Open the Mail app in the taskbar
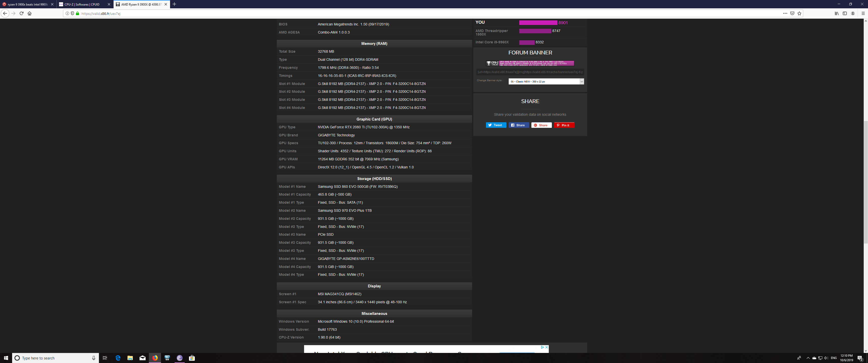The width and height of the screenshot is (868, 363). (143, 358)
